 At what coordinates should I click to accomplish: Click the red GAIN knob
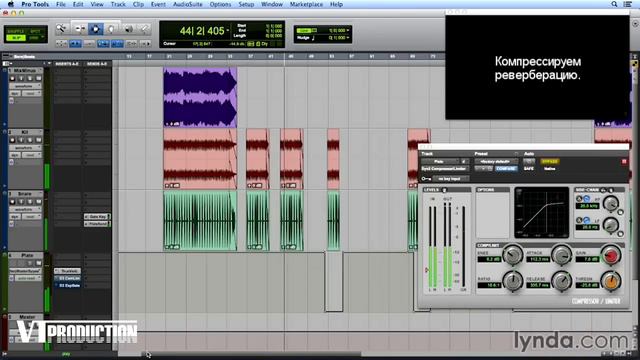click(x=611, y=255)
